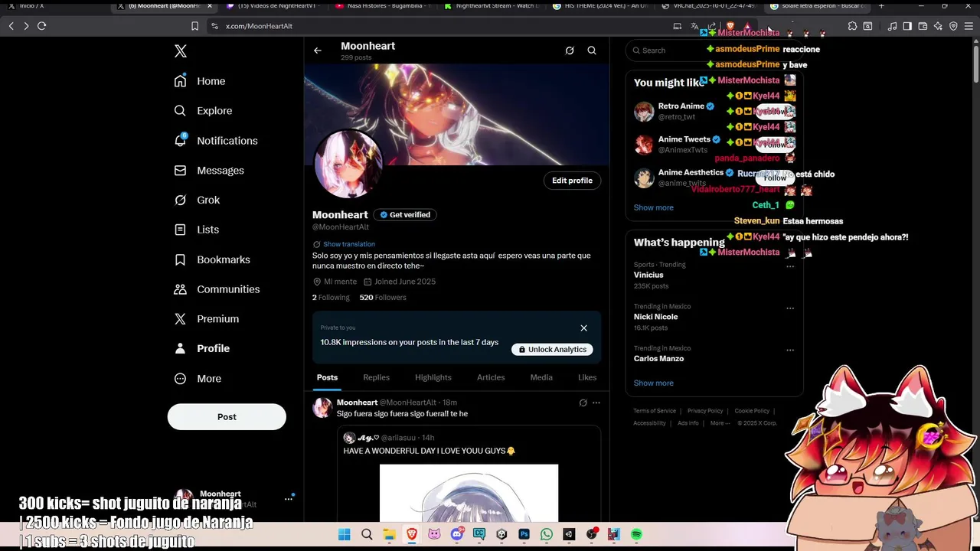The width and height of the screenshot is (980, 551).
Task: Open the Retro Anime suggested account
Action: coord(681,111)
